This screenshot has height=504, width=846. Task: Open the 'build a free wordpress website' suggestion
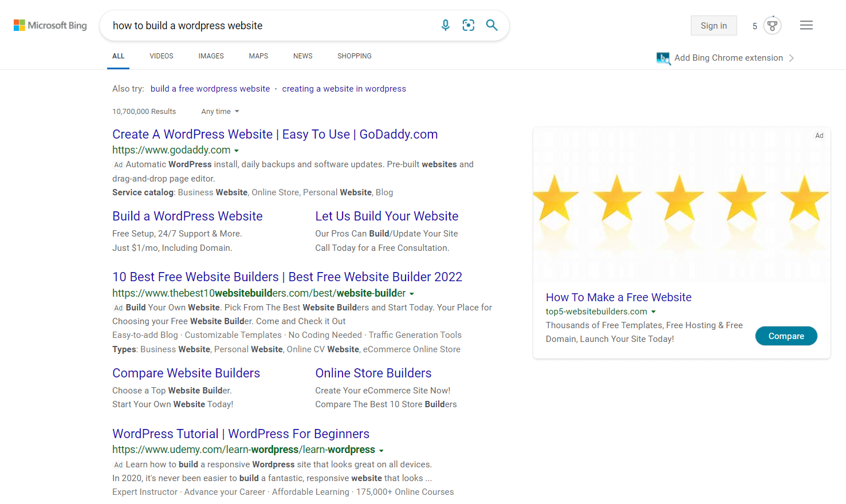(x=210, y=88)
